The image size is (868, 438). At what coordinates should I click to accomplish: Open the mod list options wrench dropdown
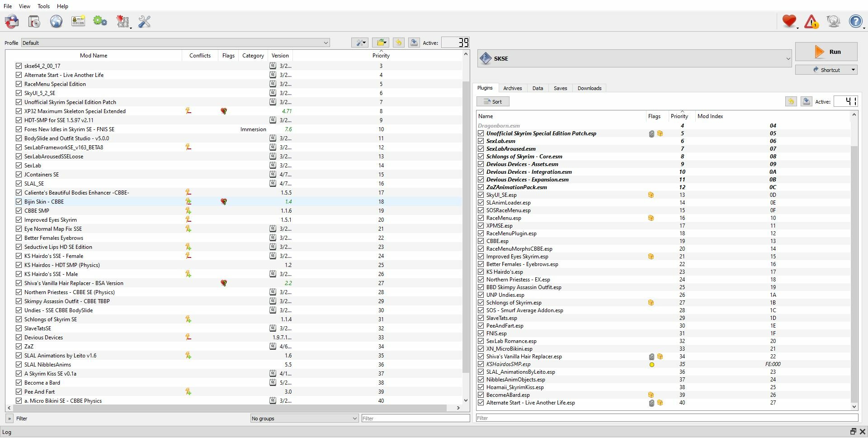click(360, 43)
